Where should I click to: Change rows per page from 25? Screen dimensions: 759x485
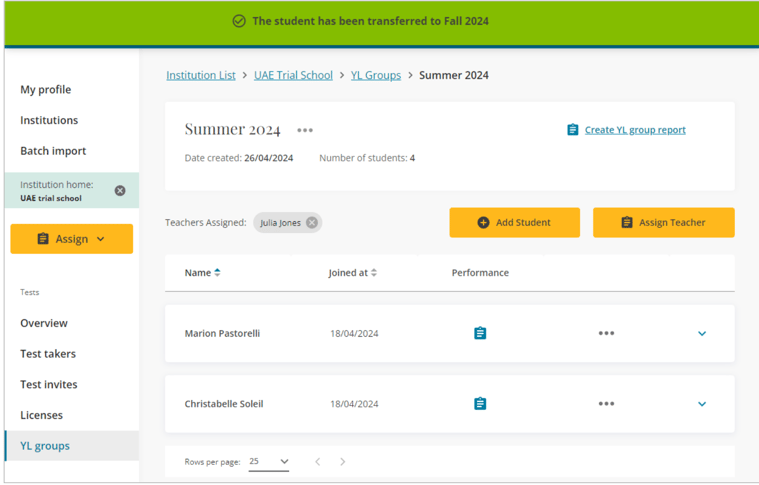point(269,462)
